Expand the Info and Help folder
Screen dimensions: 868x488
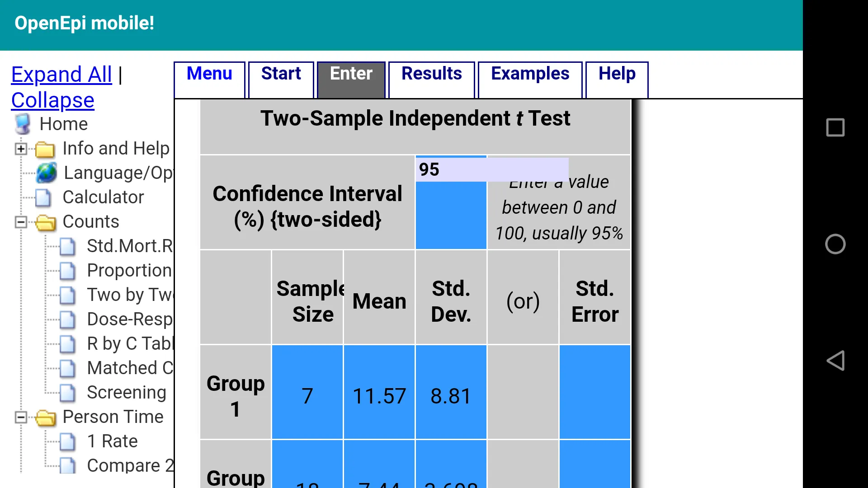pos(20,148)
